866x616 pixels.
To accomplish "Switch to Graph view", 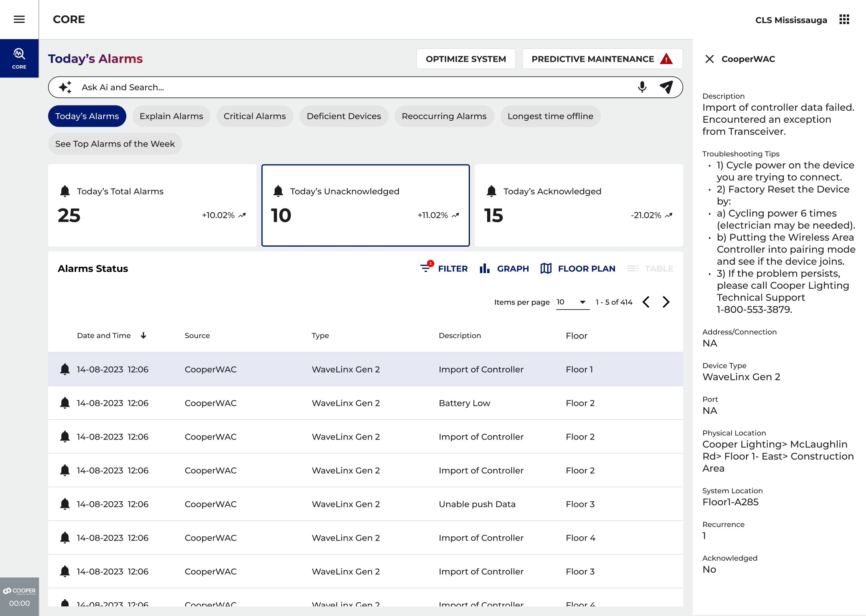I will (504, 268).
